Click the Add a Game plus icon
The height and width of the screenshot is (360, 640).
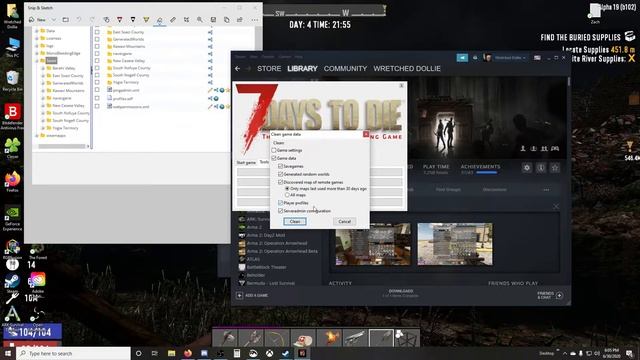pos(240,295)
